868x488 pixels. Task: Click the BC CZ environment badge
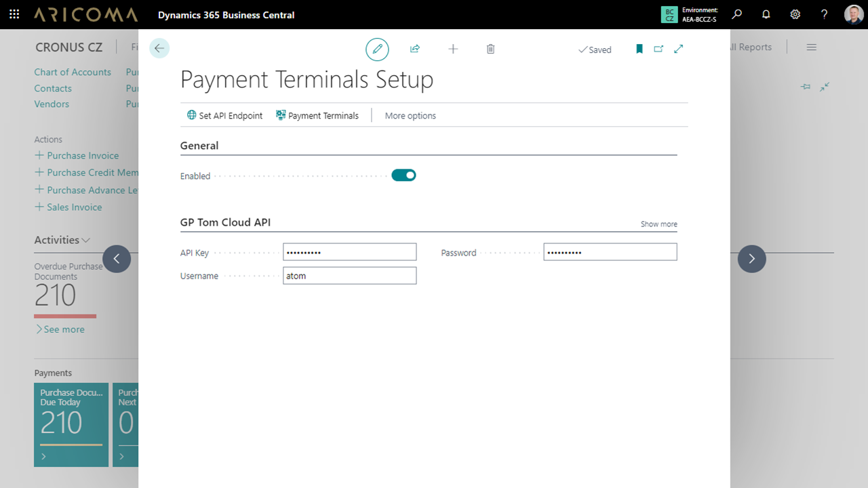point(669,14)
